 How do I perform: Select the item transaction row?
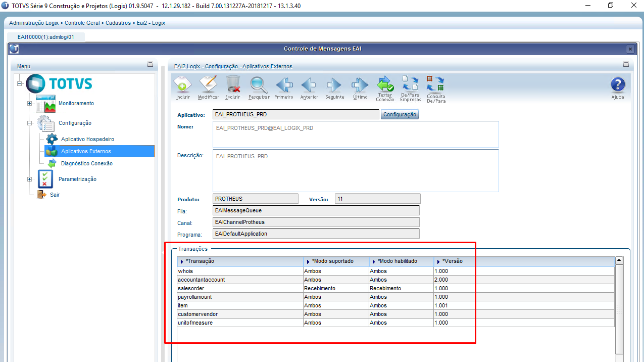point(395,305)
